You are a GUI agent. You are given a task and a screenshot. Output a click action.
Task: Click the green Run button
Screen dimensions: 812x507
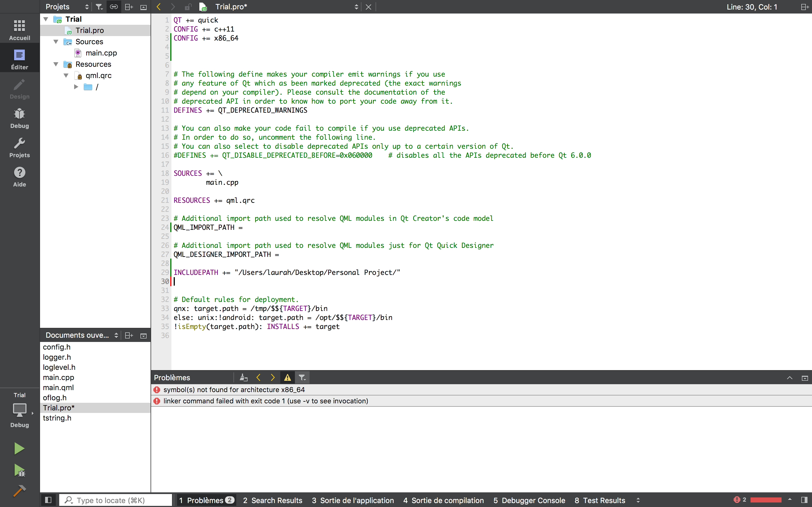[19, 448]
